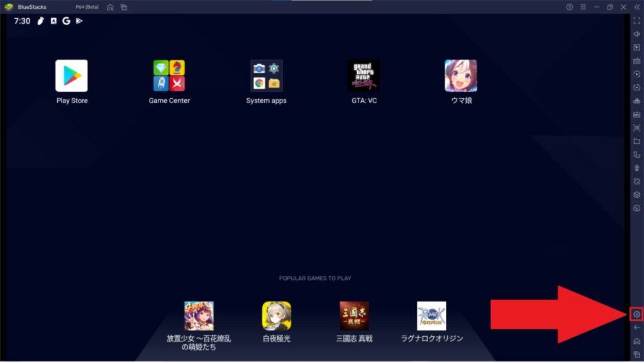Open the hamburger menu in the title bar
The height and width of the screenshot is (362, 644).
point(584,7)
